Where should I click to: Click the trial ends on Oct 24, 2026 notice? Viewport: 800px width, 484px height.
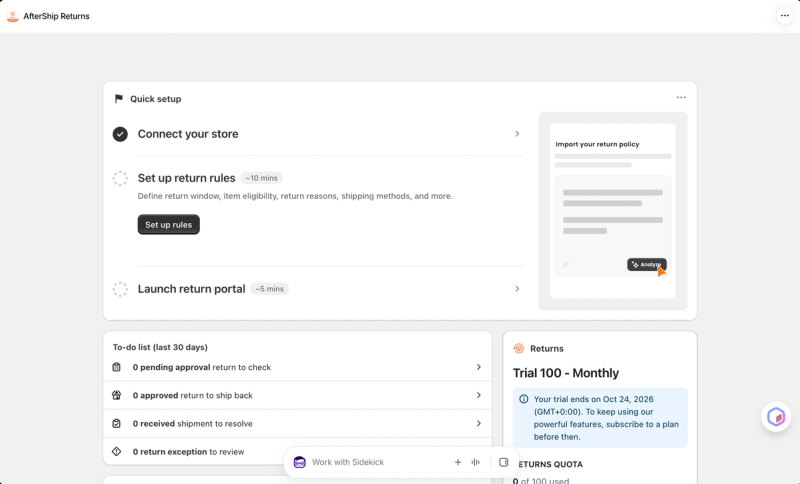coord(600,418)
